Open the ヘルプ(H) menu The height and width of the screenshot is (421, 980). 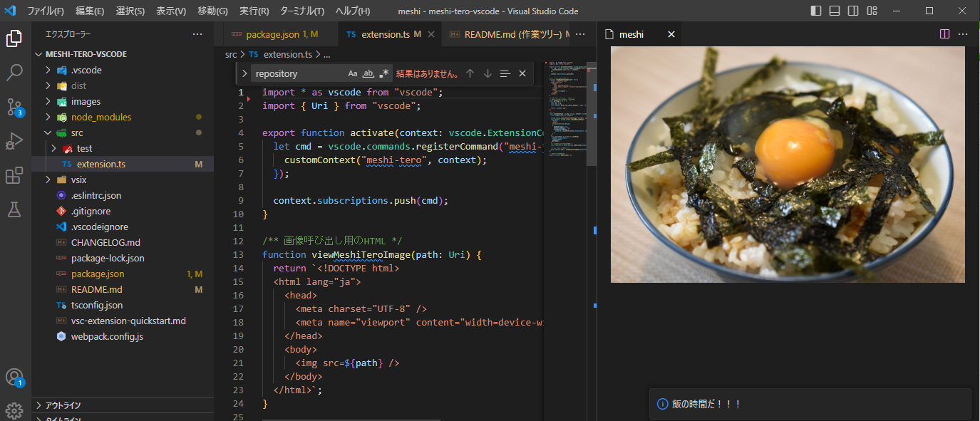353,11
